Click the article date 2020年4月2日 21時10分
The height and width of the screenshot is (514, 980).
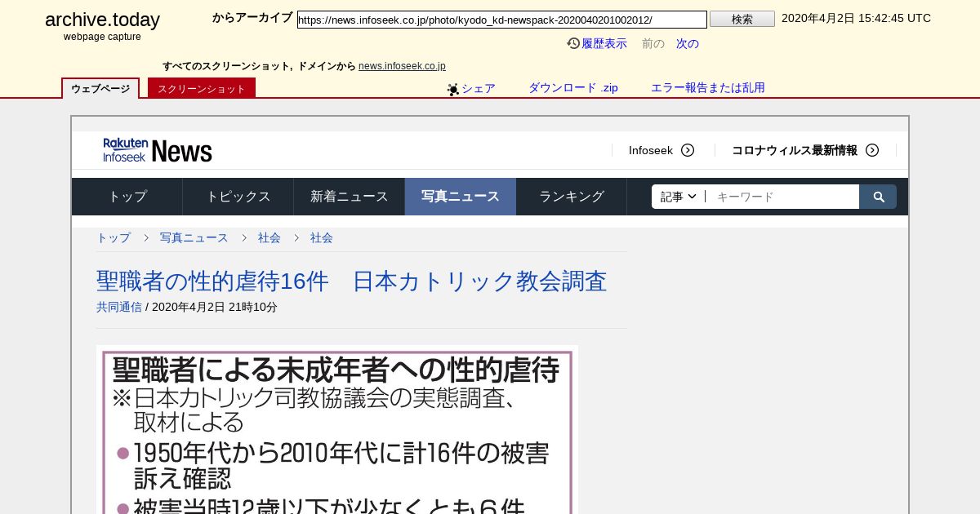(x=215, y=307)
